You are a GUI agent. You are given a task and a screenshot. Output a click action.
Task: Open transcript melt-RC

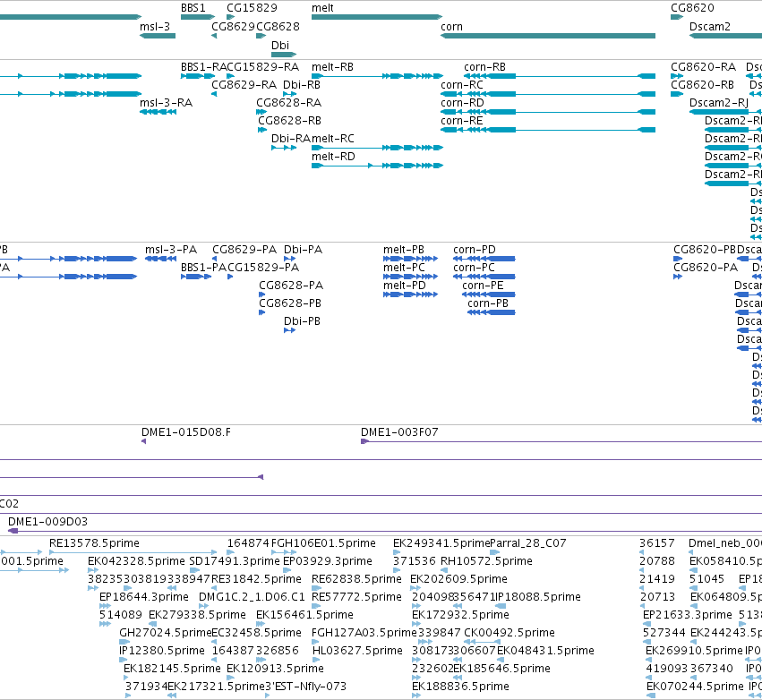point(333,139)
